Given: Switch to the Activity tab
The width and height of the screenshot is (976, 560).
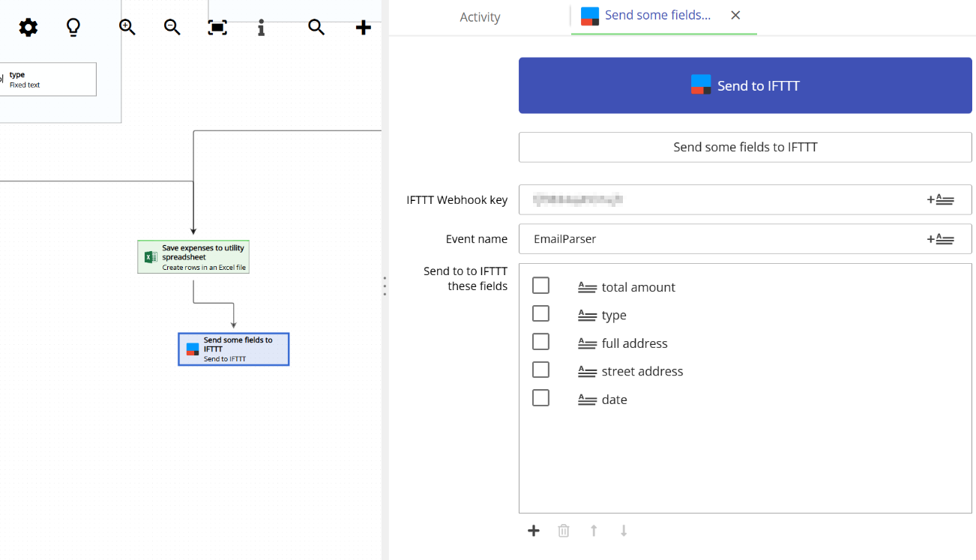Looking at the screenshot, I should 480,16.
